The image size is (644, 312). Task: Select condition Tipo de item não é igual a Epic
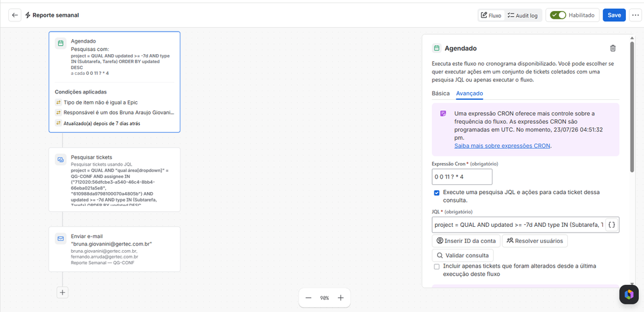99,102
